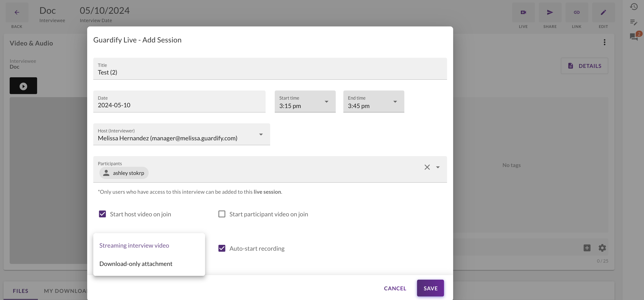The height and width of the screenshot is (300, 644).
Task: Open the End time dropdown
Action: click(x=374, y=102)
